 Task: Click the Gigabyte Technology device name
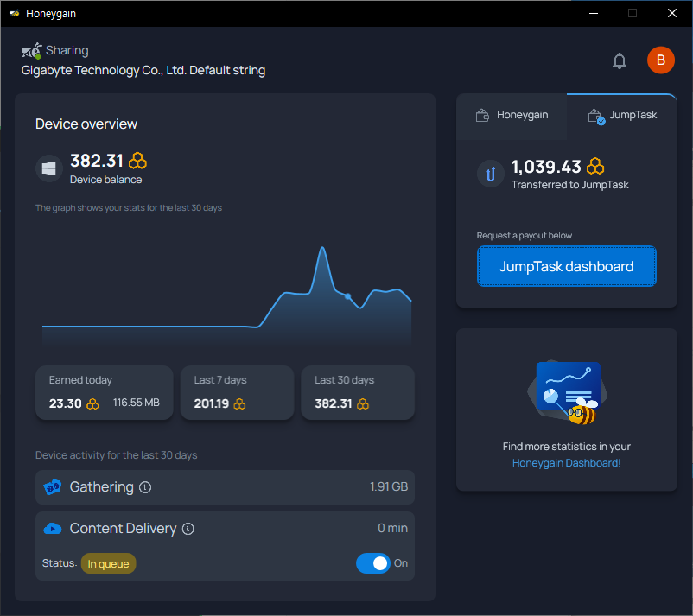143,70
